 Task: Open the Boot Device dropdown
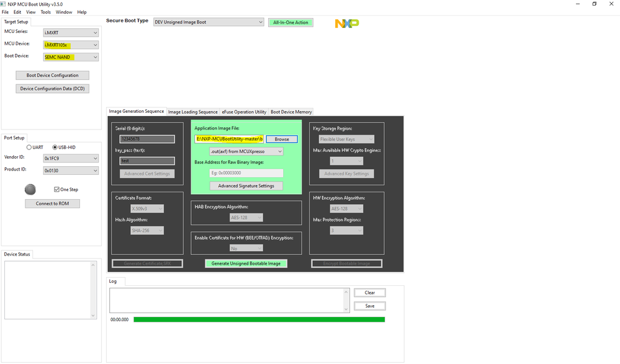click(71, 57)
